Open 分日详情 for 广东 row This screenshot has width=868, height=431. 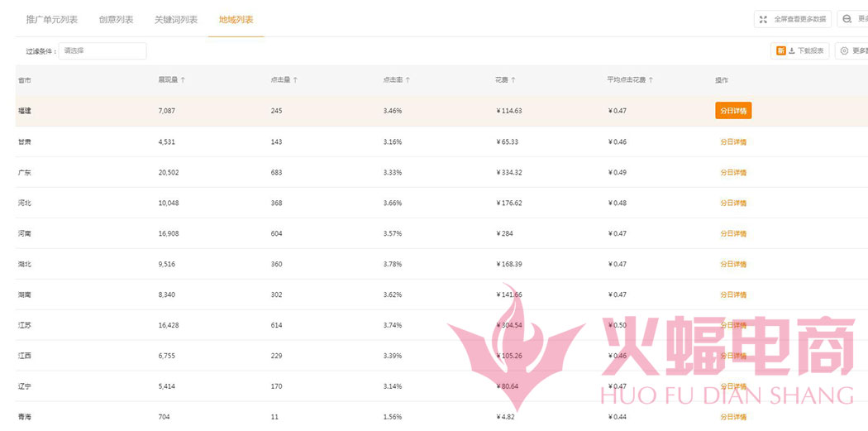[733, 172]
